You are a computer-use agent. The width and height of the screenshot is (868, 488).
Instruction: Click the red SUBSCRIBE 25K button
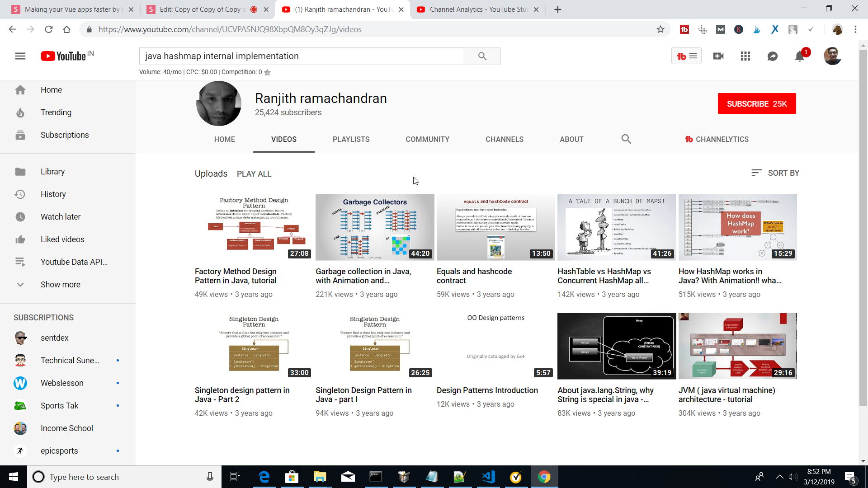point(756,104)
